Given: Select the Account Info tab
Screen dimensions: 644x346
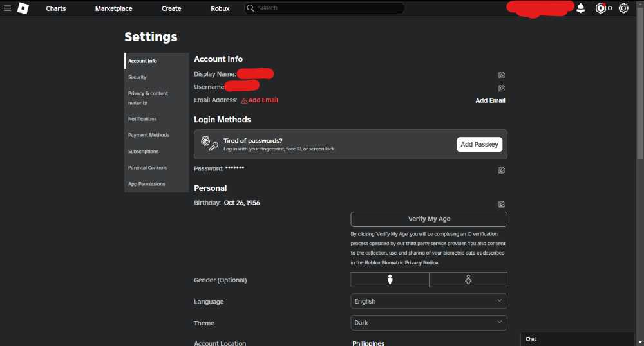Looking at the screenshot, I should (156, 61).
